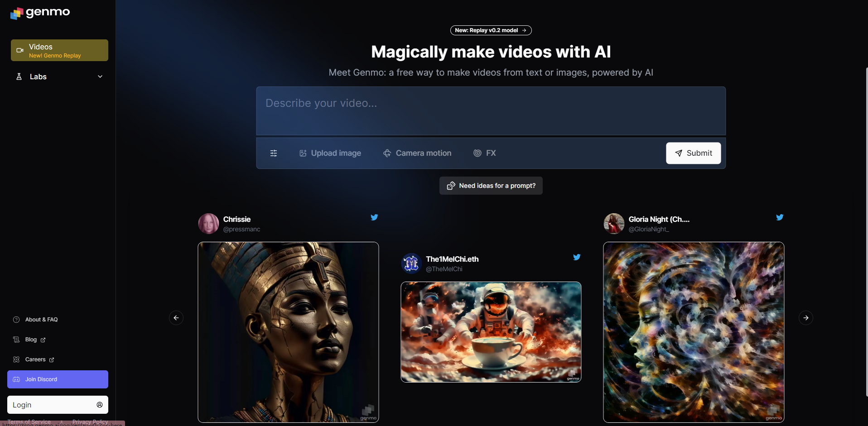Viewport: 868px width, 426px height.
Task: Open the astronaut coffee cup video thumbnail
Action: (x=491, y=332)
